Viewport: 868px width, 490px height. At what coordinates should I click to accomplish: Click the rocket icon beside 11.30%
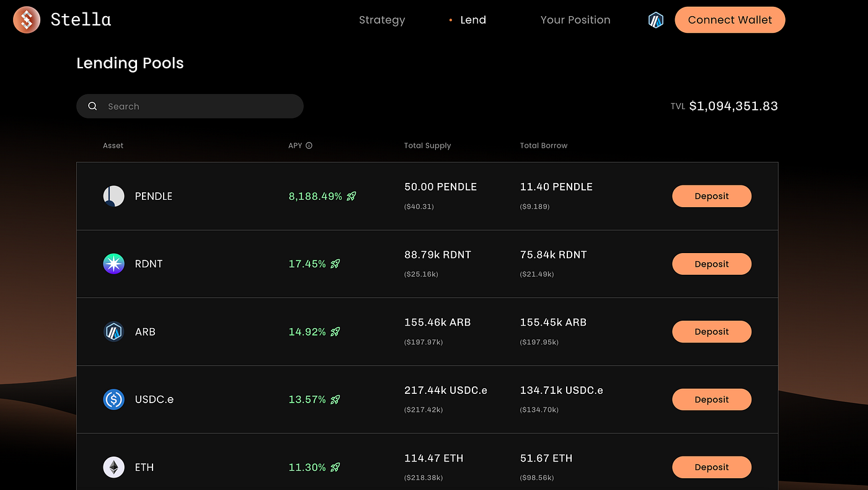pyautogui.click(x=335, y=467)
